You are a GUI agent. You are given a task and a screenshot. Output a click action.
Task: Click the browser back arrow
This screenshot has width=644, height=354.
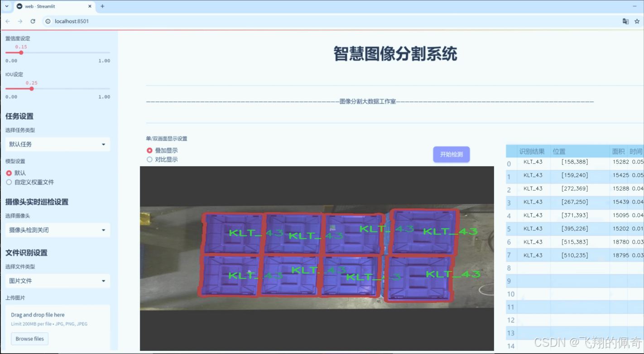tap(8, 21)
